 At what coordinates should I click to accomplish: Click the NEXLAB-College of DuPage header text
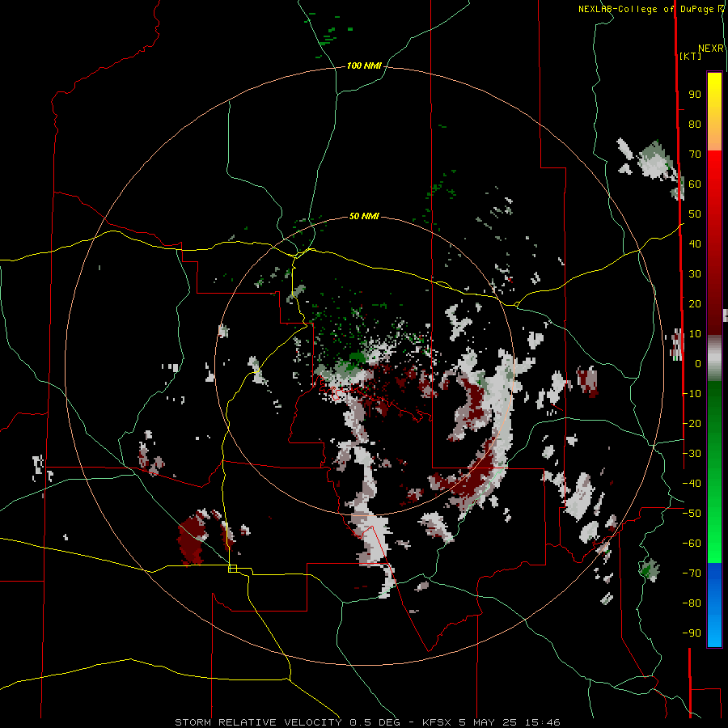tap(647, 9)
